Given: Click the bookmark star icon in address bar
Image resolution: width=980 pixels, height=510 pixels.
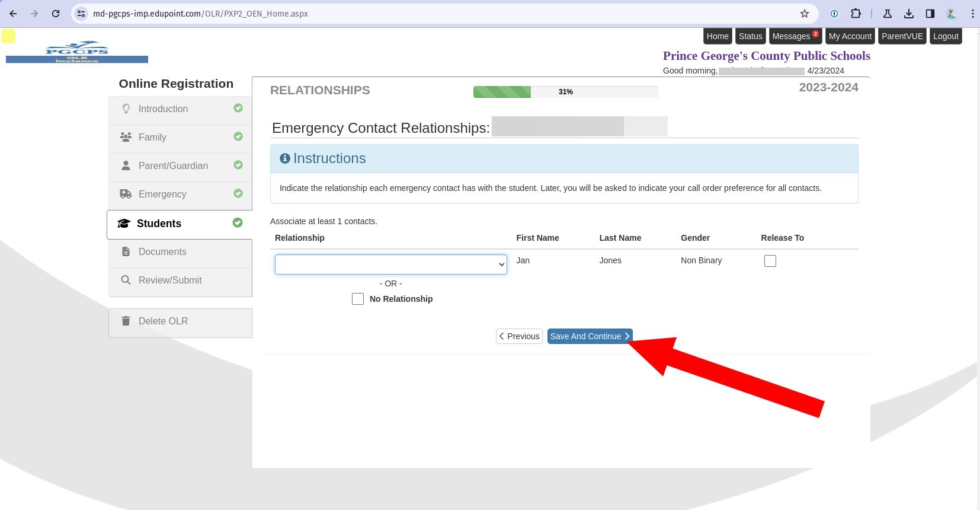Looking at the screenshot, I should point(804,14).
